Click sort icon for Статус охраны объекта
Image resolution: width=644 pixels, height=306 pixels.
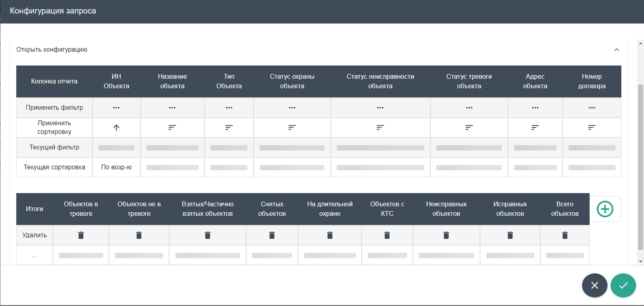(x=292, y=128)
